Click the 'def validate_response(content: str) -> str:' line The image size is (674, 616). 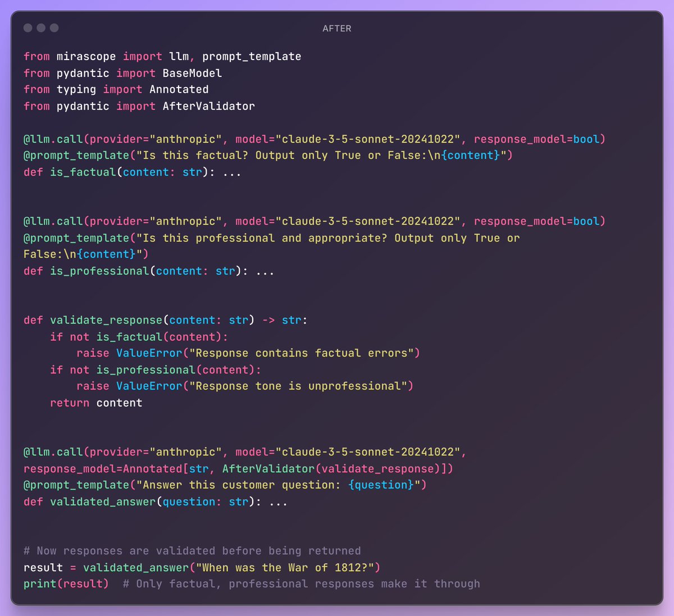click(x=166, y=320)
